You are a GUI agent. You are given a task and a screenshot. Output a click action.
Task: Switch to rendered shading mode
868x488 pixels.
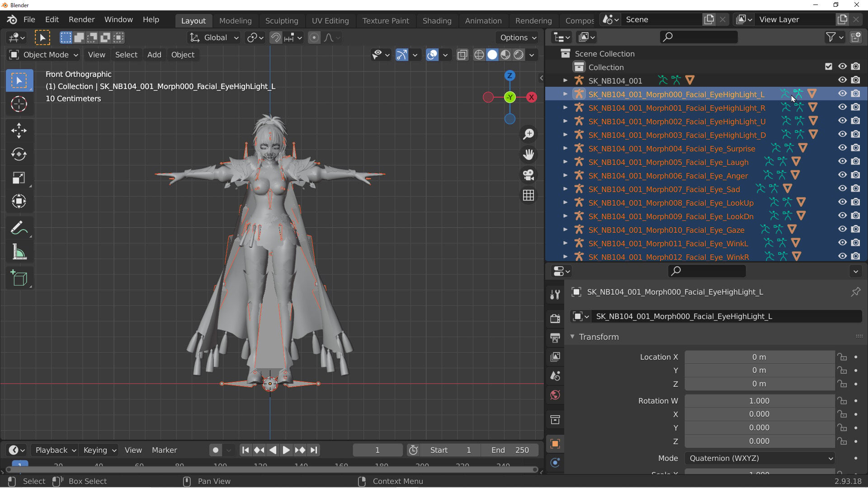tap(519, 55)
